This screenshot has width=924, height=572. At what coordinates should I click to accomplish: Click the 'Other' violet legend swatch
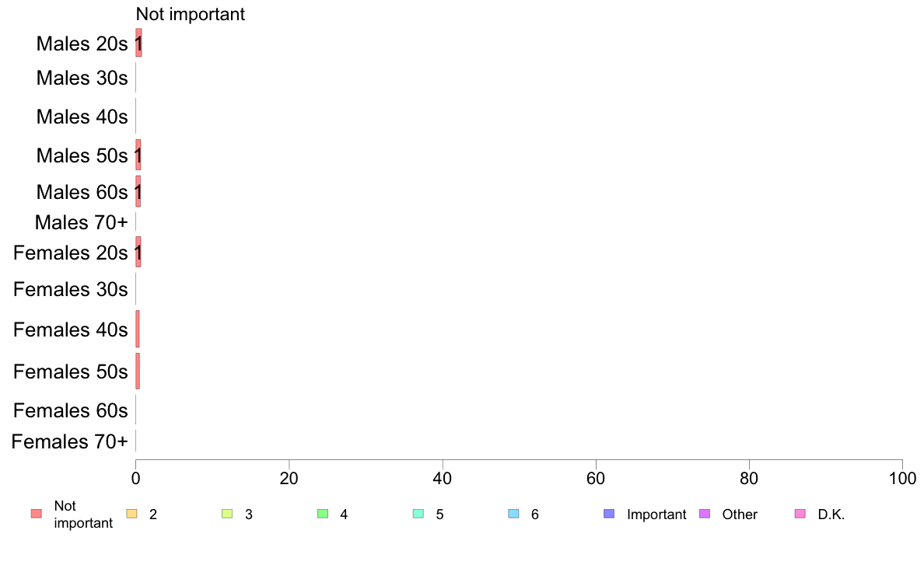705,514
